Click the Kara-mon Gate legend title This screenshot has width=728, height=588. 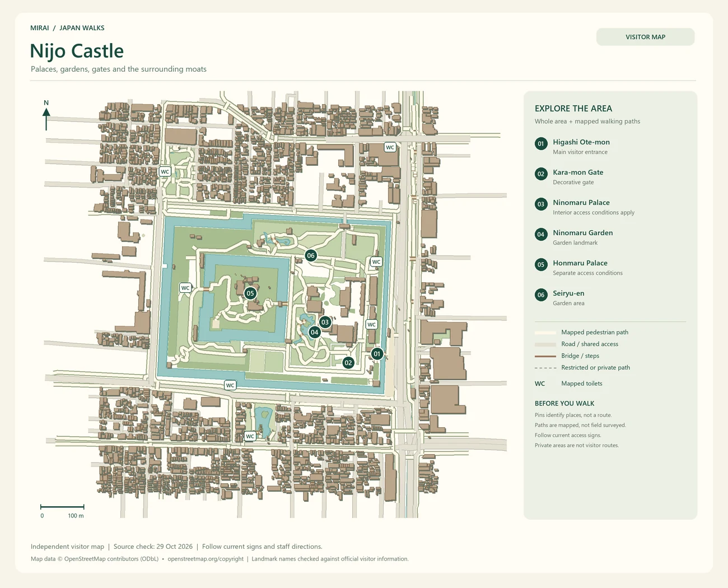578,172
